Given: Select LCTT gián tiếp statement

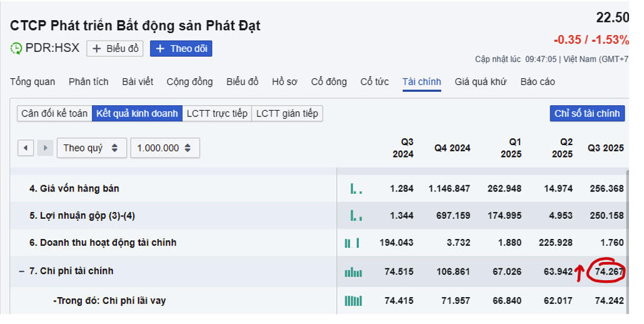Looking at the screenshot, I should [287, 113].
